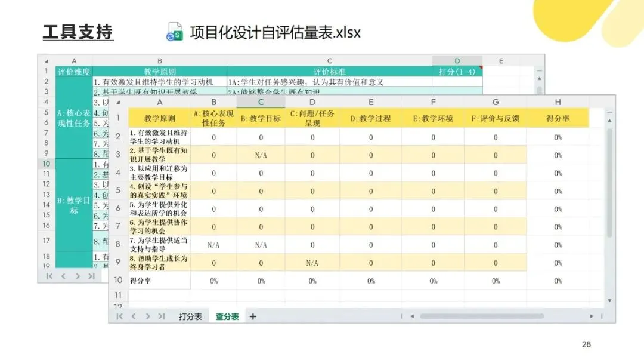Select column D header in back window

(457, 61)
